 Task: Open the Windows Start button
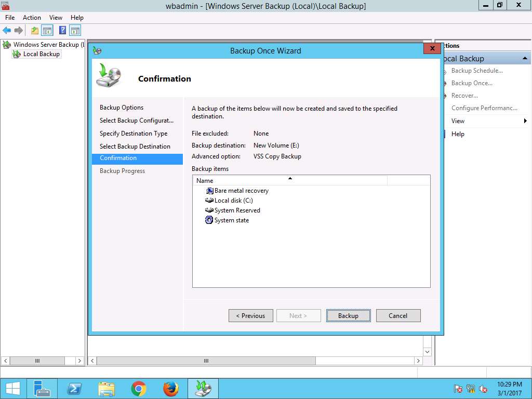pyautogui.click(x=13, y=389)
